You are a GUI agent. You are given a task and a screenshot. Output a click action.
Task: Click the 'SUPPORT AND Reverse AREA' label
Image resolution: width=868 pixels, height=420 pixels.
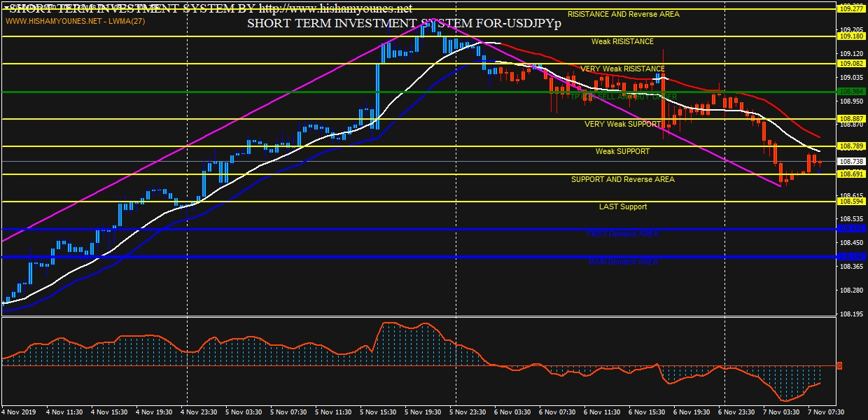pos(622,179)
